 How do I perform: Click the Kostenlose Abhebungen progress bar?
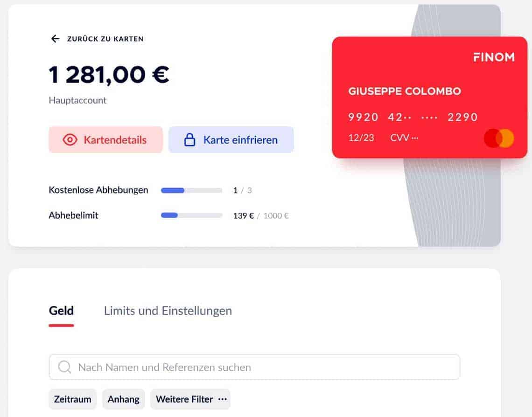click(x=191, y=190)
